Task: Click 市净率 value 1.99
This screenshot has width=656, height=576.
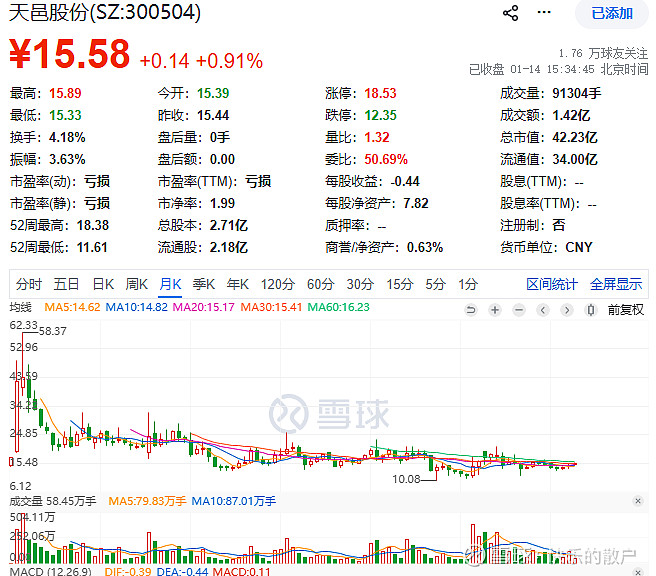Action: click(222, 203)
